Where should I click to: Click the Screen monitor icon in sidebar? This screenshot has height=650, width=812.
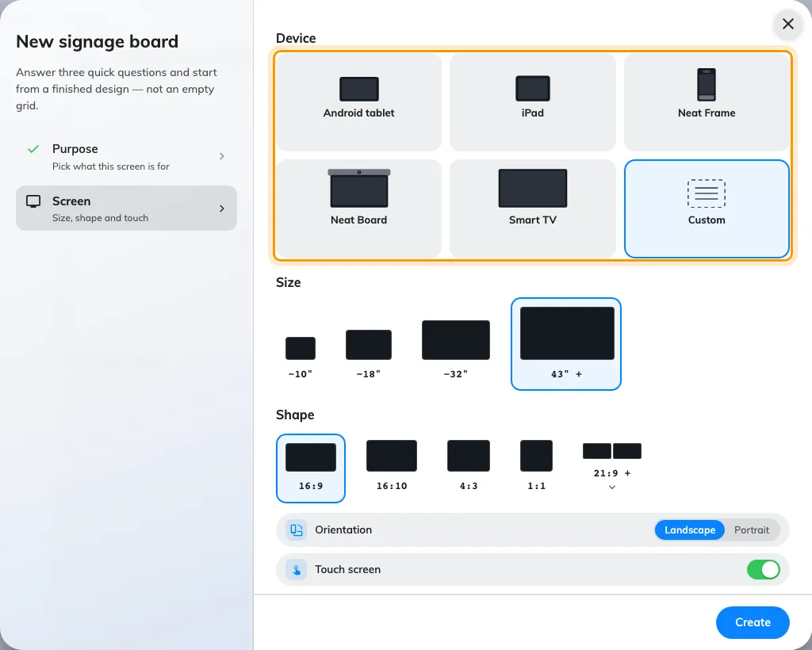click(33, 201)
